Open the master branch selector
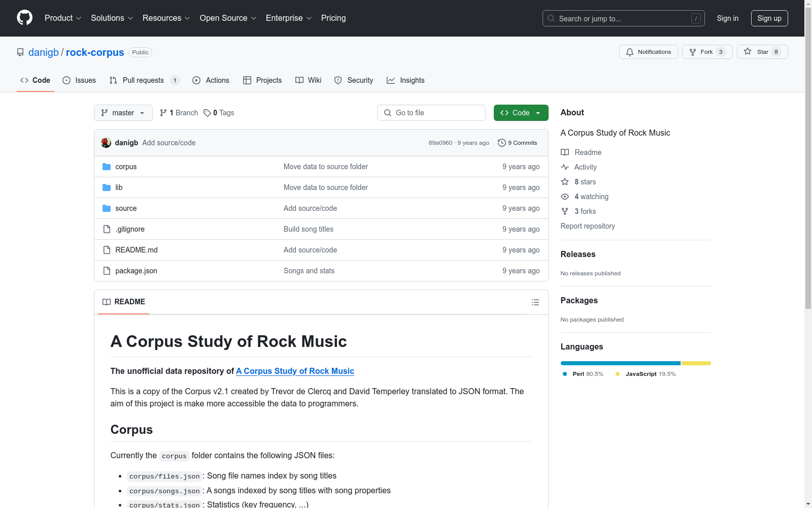The width and height of the screenshot is (812, 508). pos(123,113)
